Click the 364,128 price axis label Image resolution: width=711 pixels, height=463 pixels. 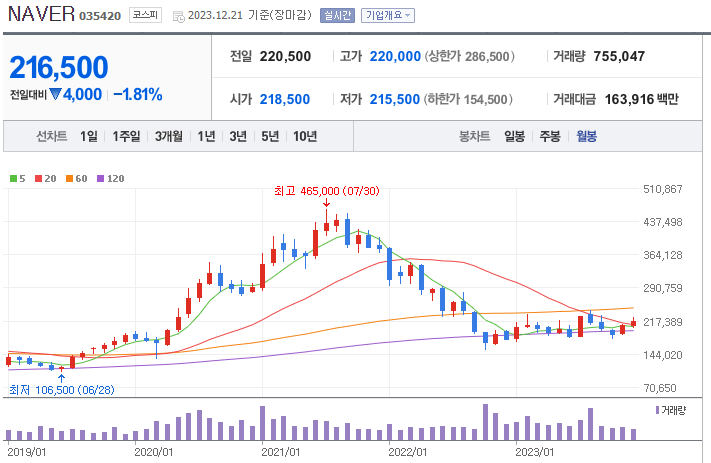663,255
